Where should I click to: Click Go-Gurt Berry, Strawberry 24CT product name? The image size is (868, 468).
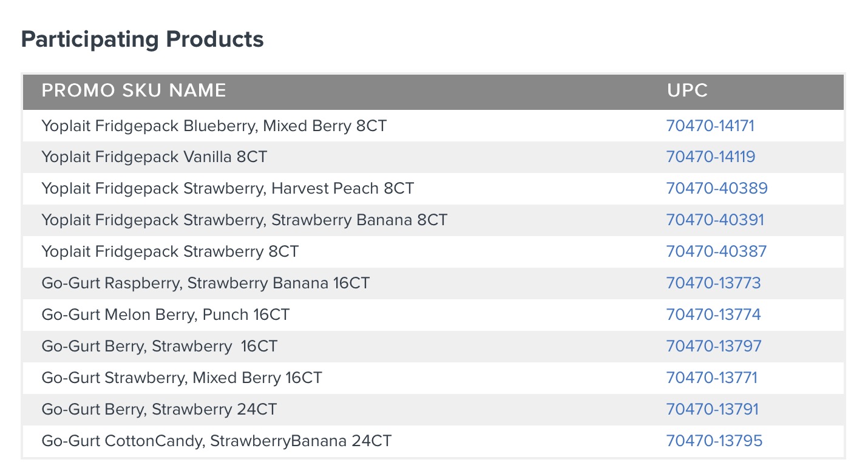tap(159, 410)
